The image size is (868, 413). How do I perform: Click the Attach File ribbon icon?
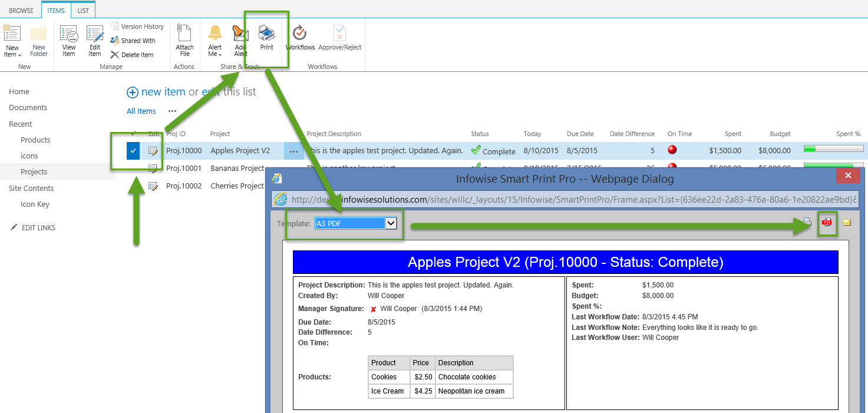click(x=184, y=33)
